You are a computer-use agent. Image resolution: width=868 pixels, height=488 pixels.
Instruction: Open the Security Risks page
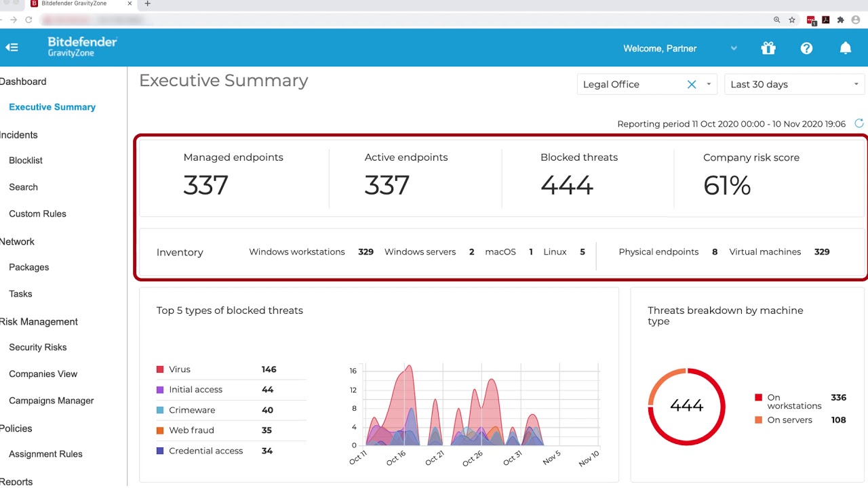(x=38, y=347)
